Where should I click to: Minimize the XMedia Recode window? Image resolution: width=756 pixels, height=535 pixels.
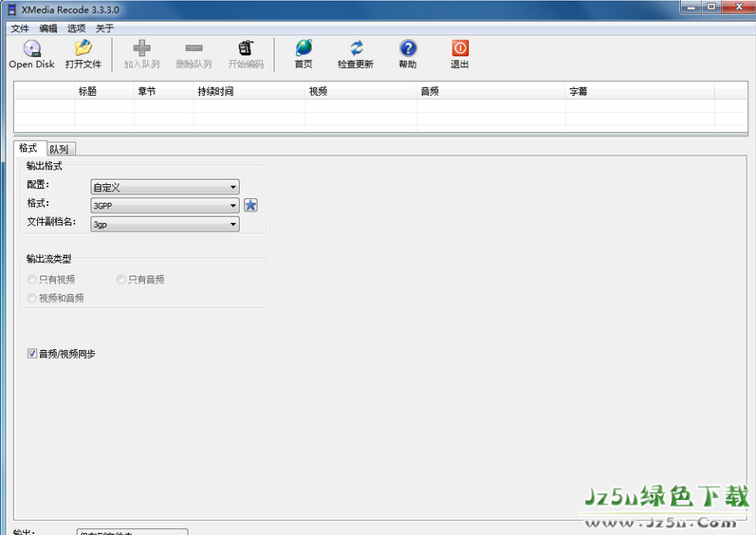691,7
